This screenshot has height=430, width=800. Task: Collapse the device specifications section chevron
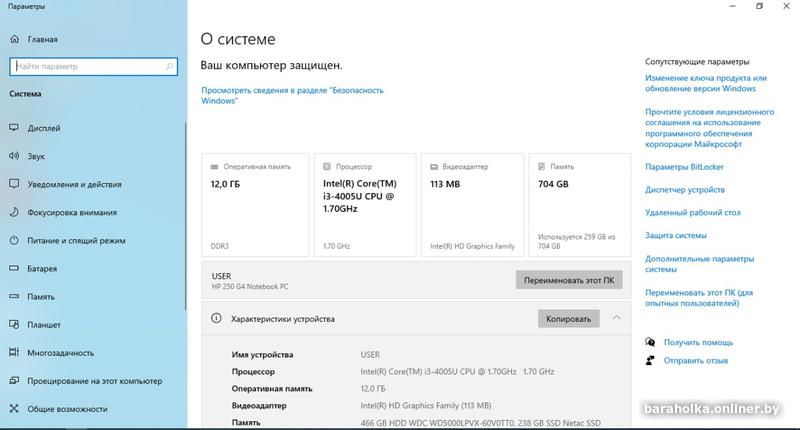pyautogui.click(x=617, y=318)
